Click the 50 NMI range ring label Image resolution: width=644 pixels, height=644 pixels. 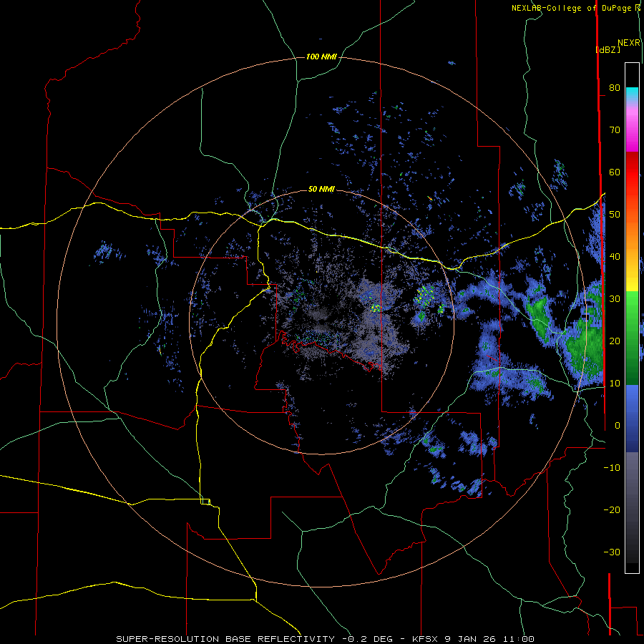coord(321,190)
